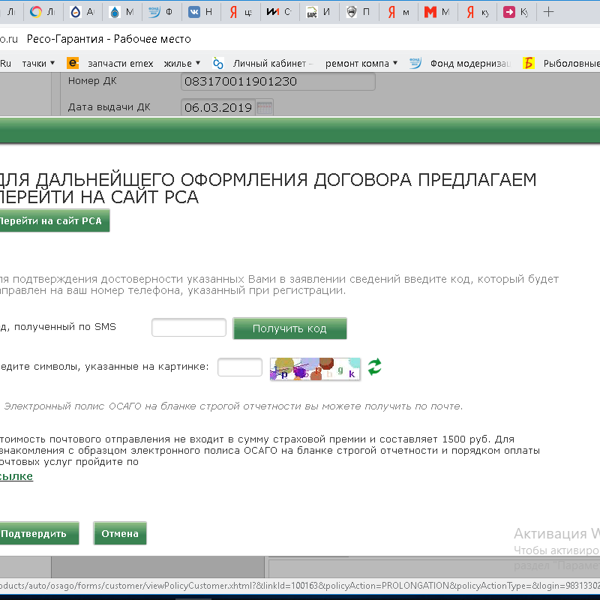This screenshot has height=600, width=600.
Task: Click the captcha picture thumbnail
Action: click(x=314, y=368)
